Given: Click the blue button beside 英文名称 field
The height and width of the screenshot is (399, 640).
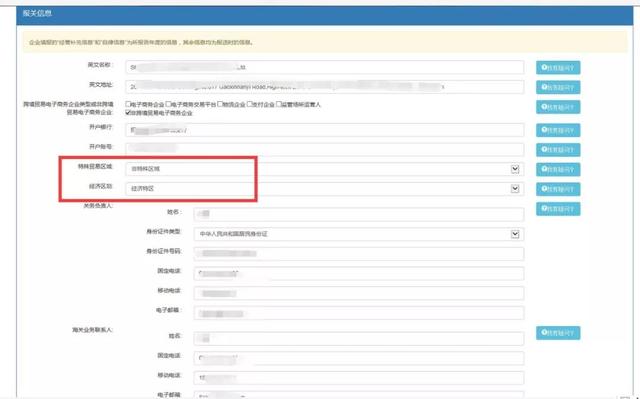Looking at the screenshot, I should (558, 68).
